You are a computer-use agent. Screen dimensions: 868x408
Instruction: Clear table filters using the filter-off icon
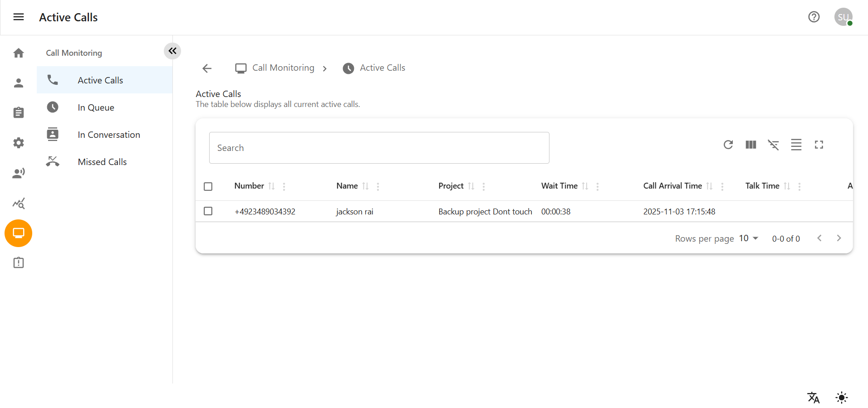[774, 145]
